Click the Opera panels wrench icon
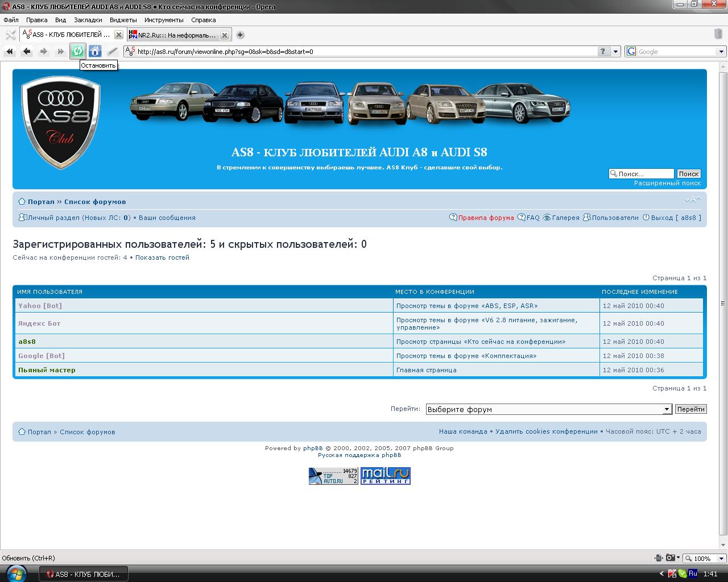 10,35
